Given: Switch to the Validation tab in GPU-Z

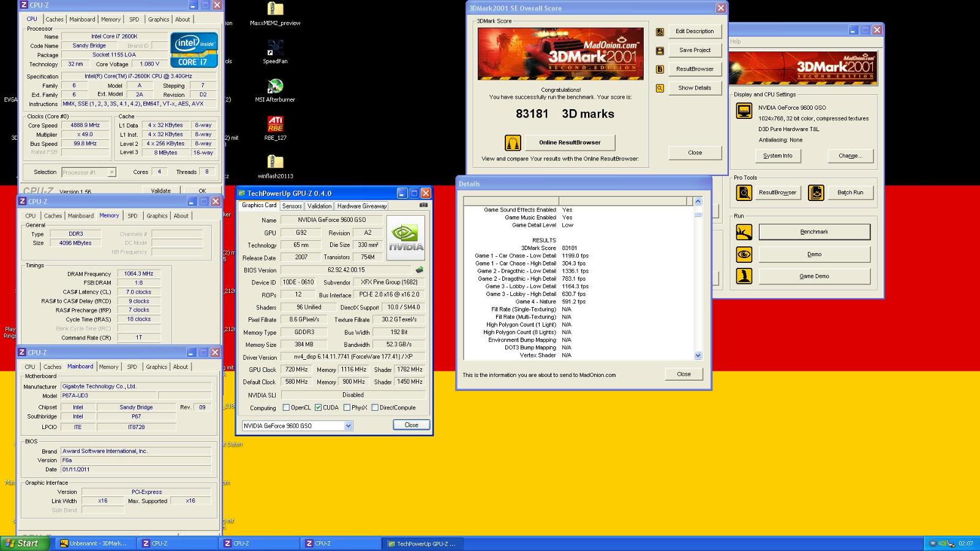Looking at the screenshot, I should point(319,207).
